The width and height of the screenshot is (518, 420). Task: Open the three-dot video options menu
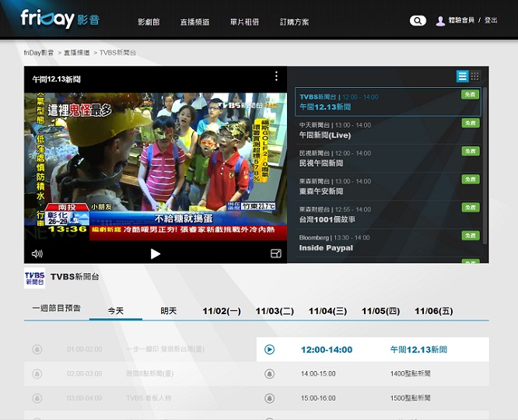tap(276, 76)
